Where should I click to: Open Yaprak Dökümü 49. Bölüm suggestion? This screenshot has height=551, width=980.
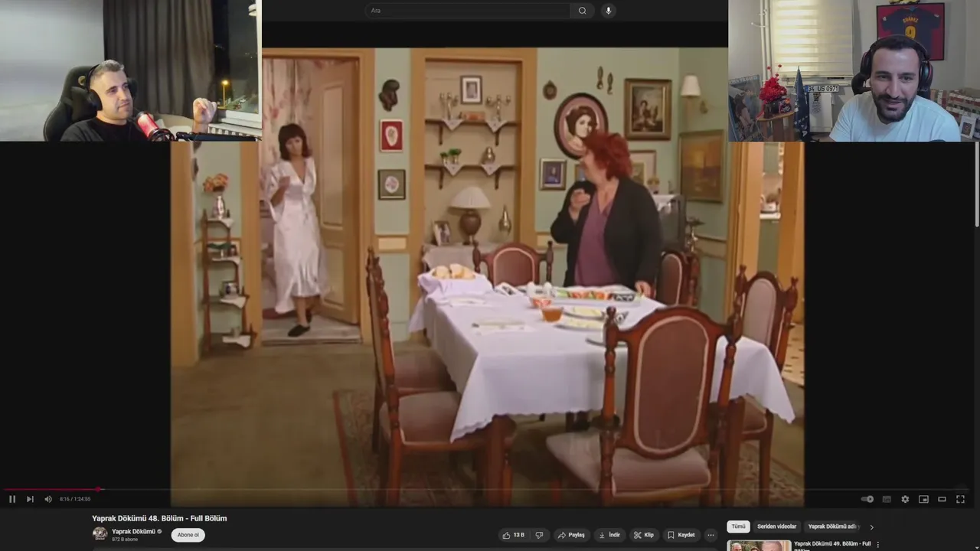point(832,545)
